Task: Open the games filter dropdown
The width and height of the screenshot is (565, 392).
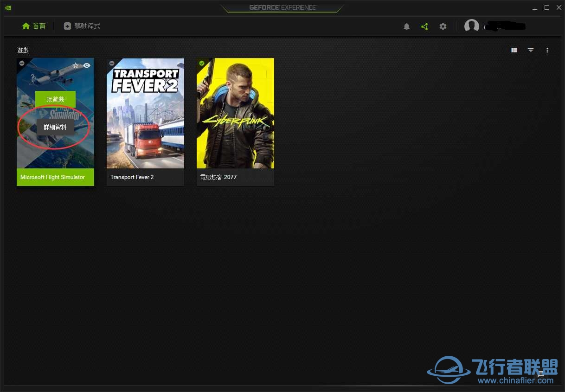Action: tap(531, 50)
